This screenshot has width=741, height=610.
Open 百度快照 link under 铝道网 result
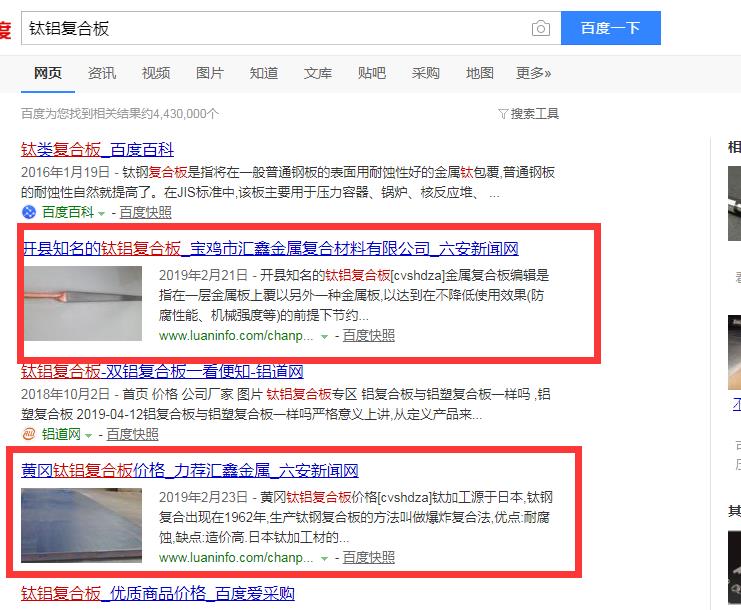point(132,434)
